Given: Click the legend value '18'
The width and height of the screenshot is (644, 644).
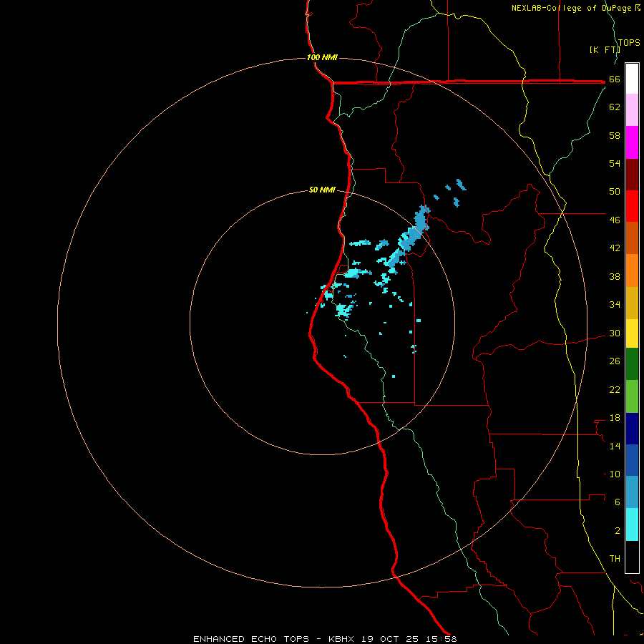Looking at the screenshot, I should [x=615, y=418].
